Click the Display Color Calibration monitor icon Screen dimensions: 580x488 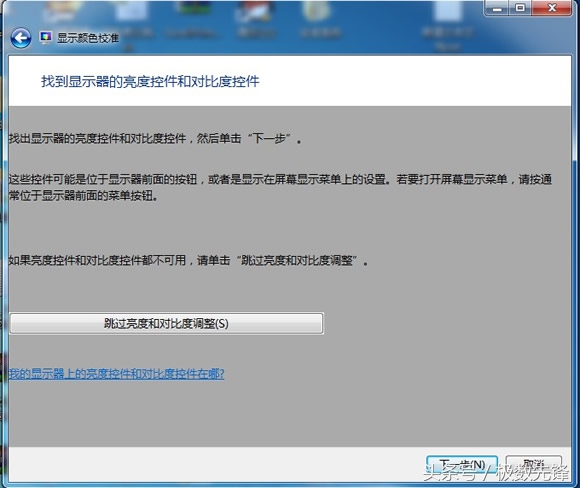(46, 38)
